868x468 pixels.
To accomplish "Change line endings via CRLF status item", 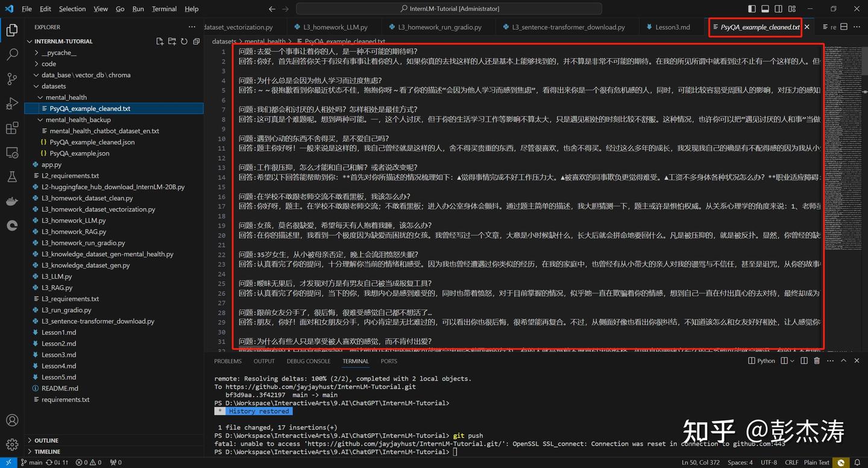I will [791, 463].
